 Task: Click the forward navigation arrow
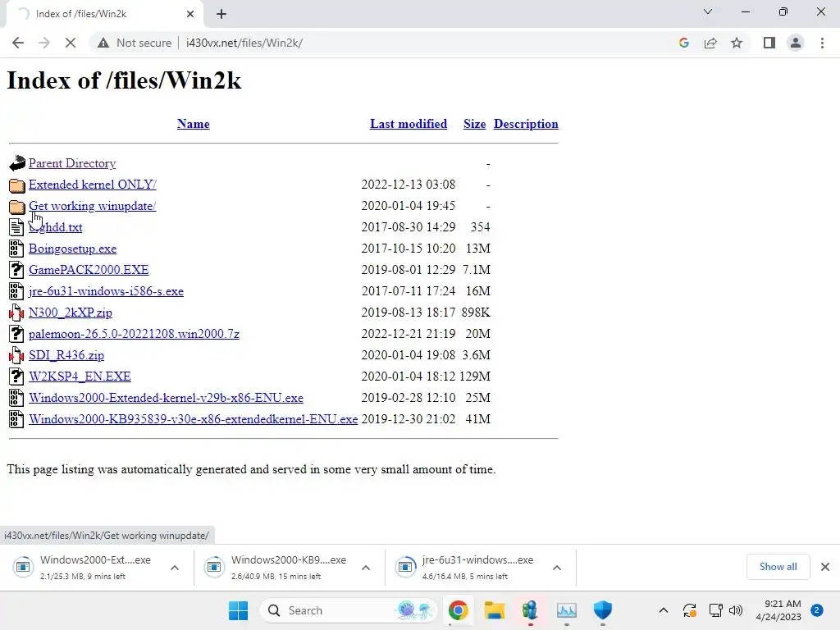coord(44,43)
